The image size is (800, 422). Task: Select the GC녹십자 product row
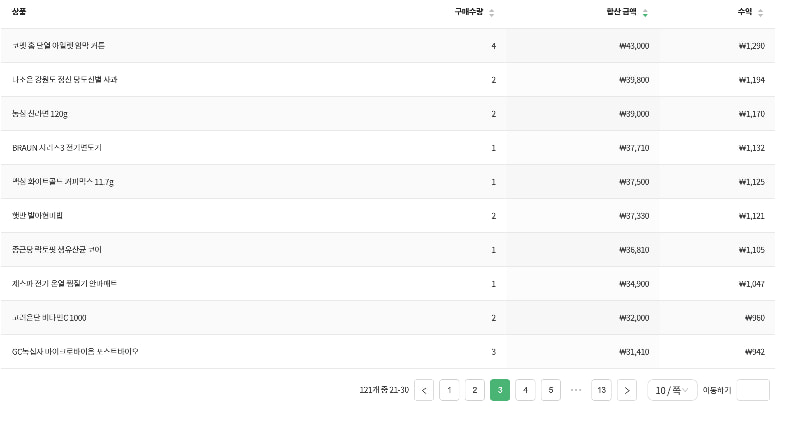click(75, 352)
